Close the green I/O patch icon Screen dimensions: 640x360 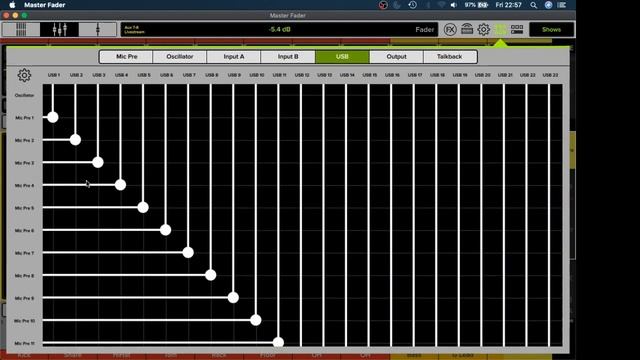tap(501, 29)
